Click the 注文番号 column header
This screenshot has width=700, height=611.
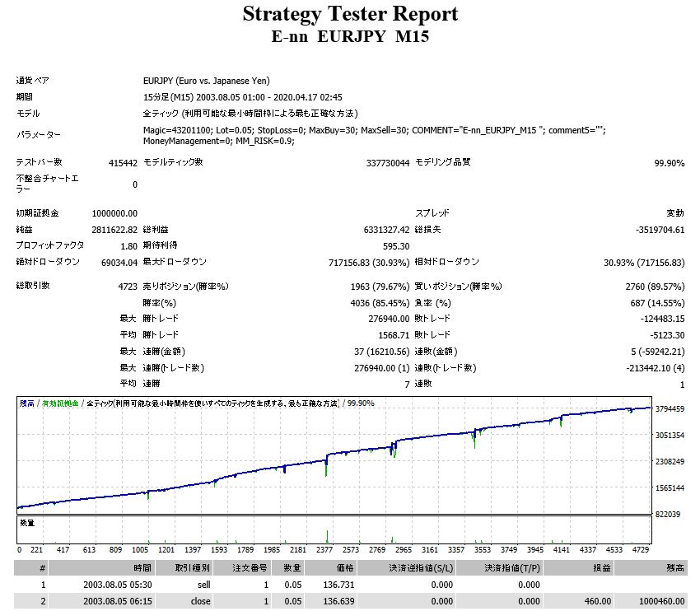[242, 567]
